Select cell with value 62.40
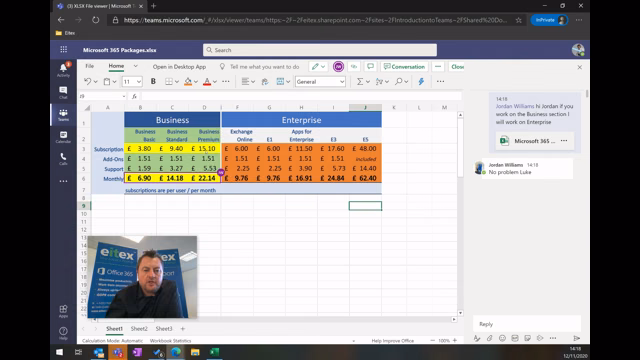 [365, 178]
